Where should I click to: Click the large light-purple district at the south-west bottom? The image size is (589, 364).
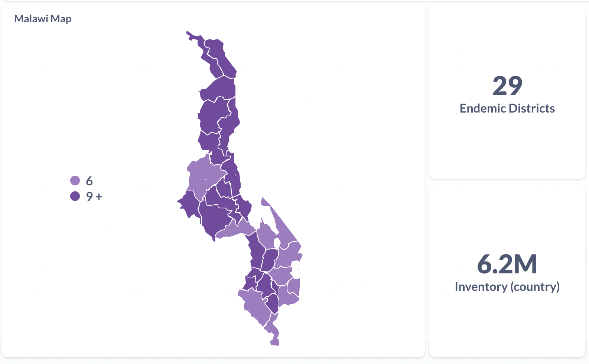click(x=256, y=305)
